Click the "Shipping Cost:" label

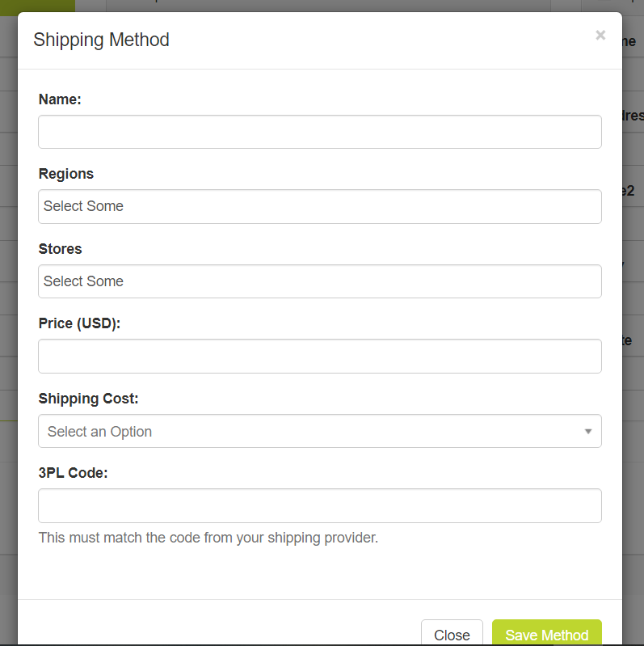(88, 399)
